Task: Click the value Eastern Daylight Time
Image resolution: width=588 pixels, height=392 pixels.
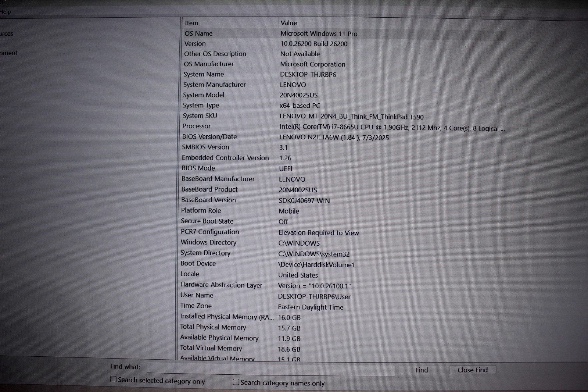Action: click(311, 307)
